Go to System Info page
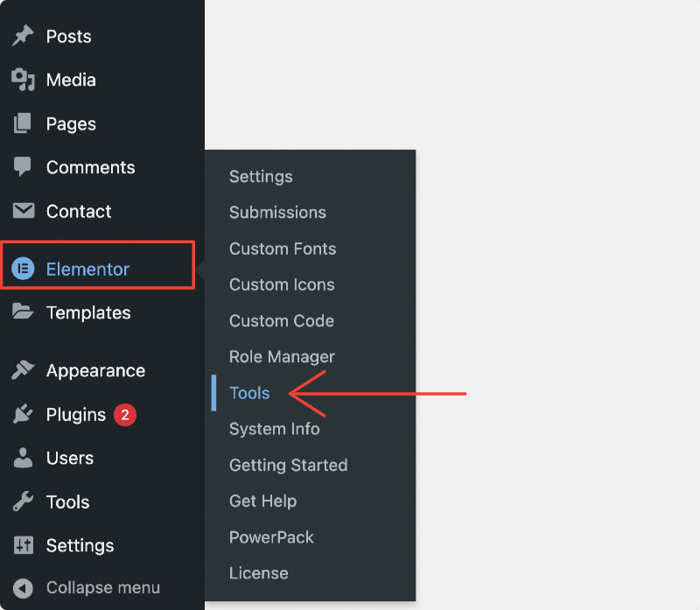 point(274,429)
